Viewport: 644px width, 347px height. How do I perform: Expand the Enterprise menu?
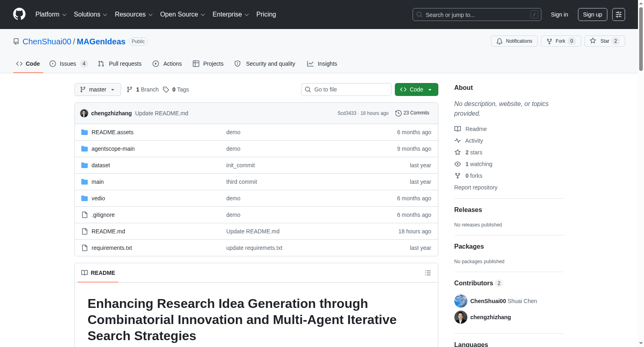(231, 15)
